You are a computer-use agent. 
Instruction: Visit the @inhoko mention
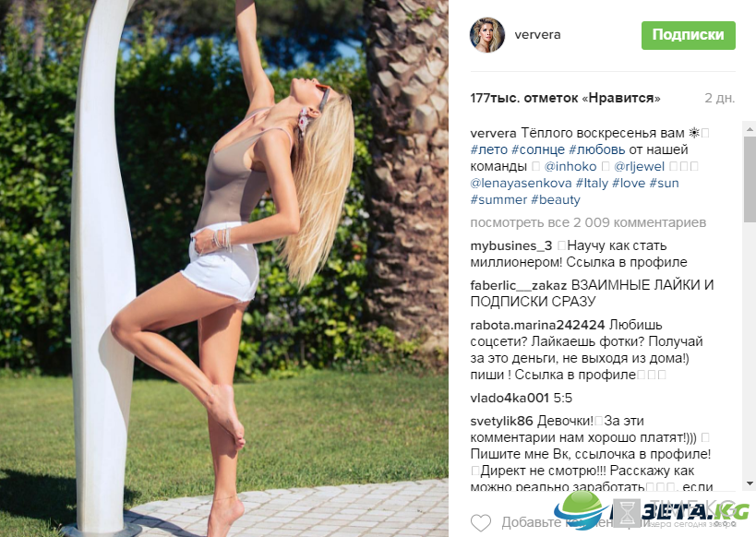pyautogui.click(x=570, y=166)
